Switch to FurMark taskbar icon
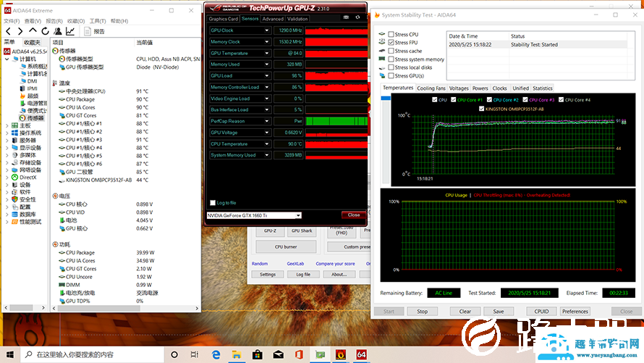 point(341,354)
